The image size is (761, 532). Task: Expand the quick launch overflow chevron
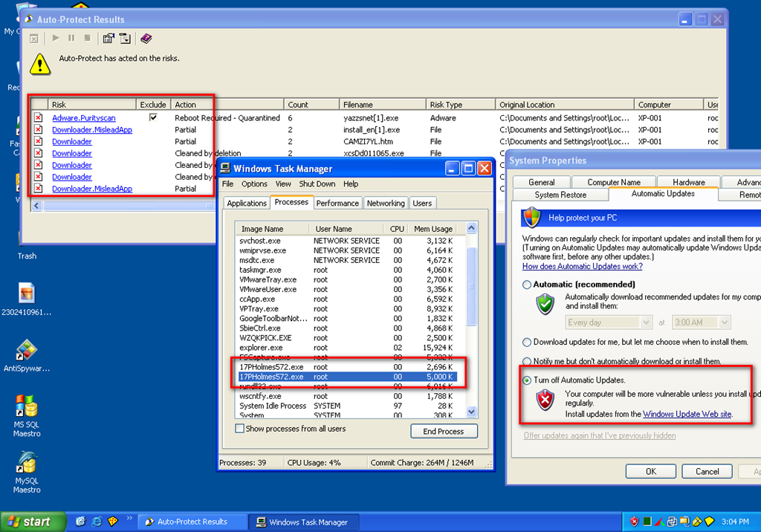coord(129,518)
